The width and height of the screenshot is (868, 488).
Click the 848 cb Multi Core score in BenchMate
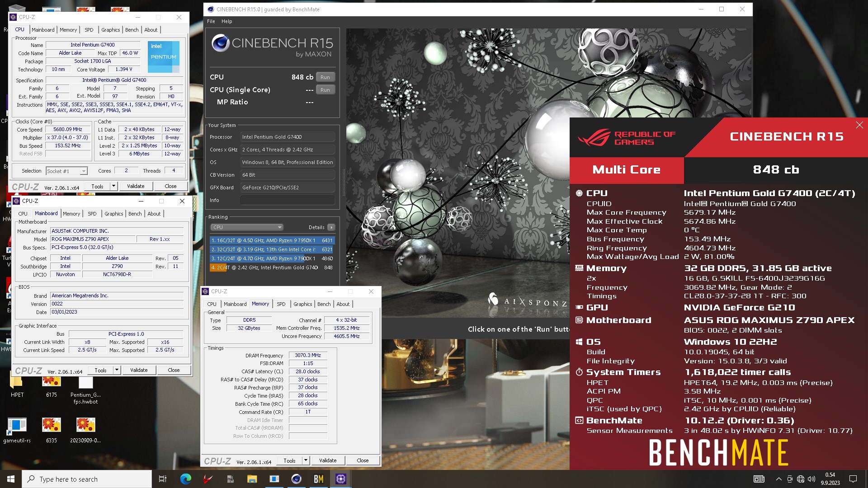pyautogui.click(x=776, y=170)
